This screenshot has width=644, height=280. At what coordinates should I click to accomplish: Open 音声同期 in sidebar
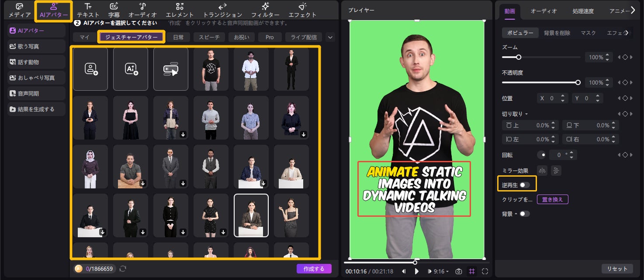click(37, 93)
